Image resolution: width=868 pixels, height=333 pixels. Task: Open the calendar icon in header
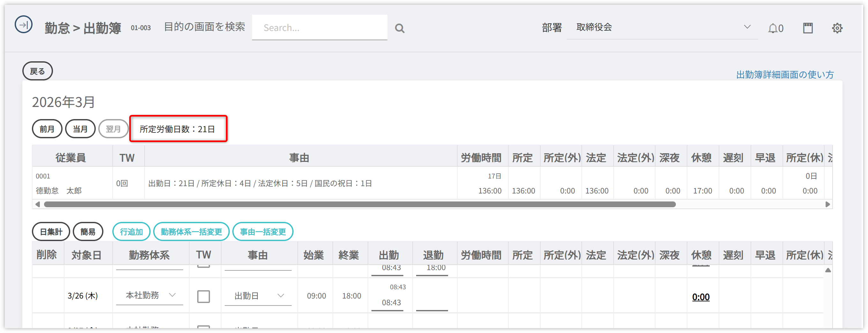[808, 28]
